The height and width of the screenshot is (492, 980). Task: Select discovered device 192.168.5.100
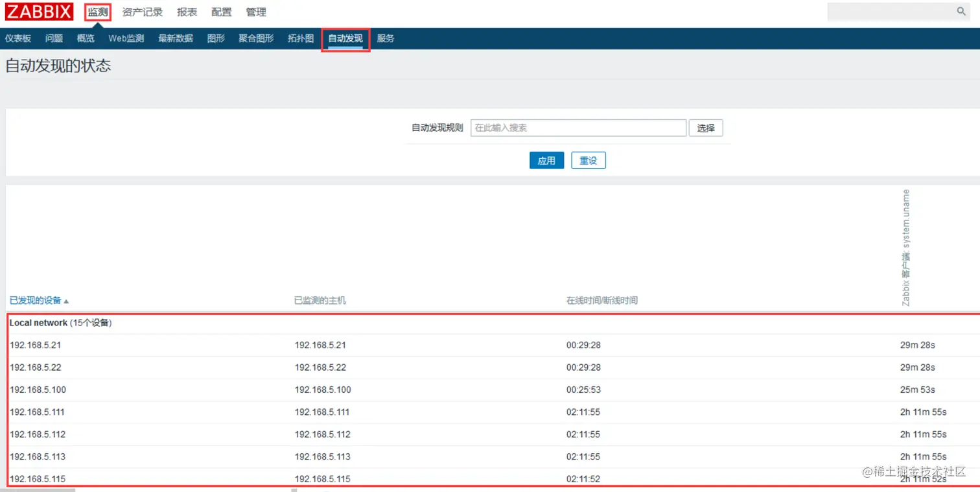(38, 390)
